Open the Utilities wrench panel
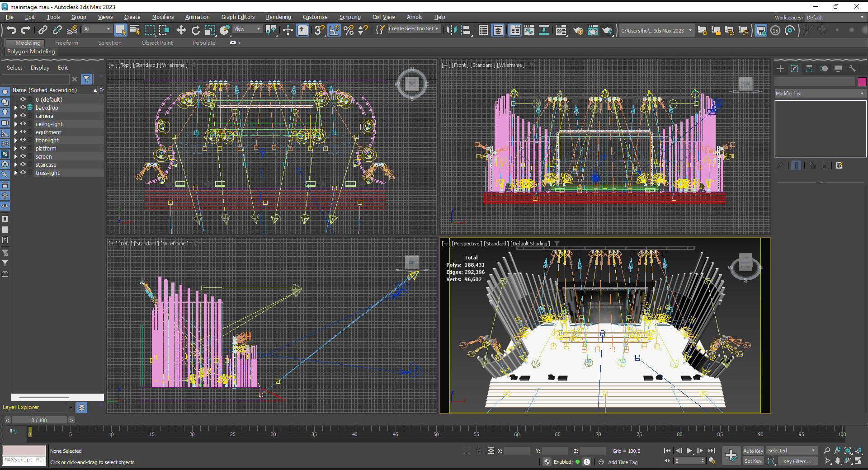Viewport: 868px width, 470px height. click(x=853, y=69)
